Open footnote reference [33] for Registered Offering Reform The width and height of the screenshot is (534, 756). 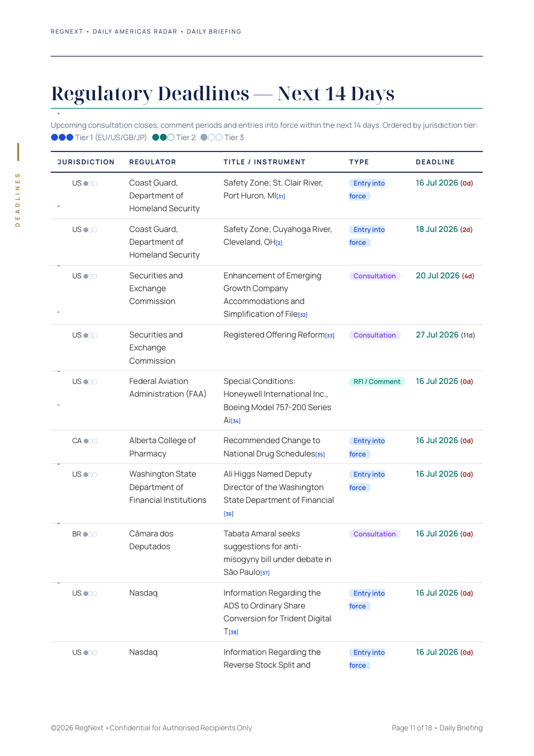330,335
